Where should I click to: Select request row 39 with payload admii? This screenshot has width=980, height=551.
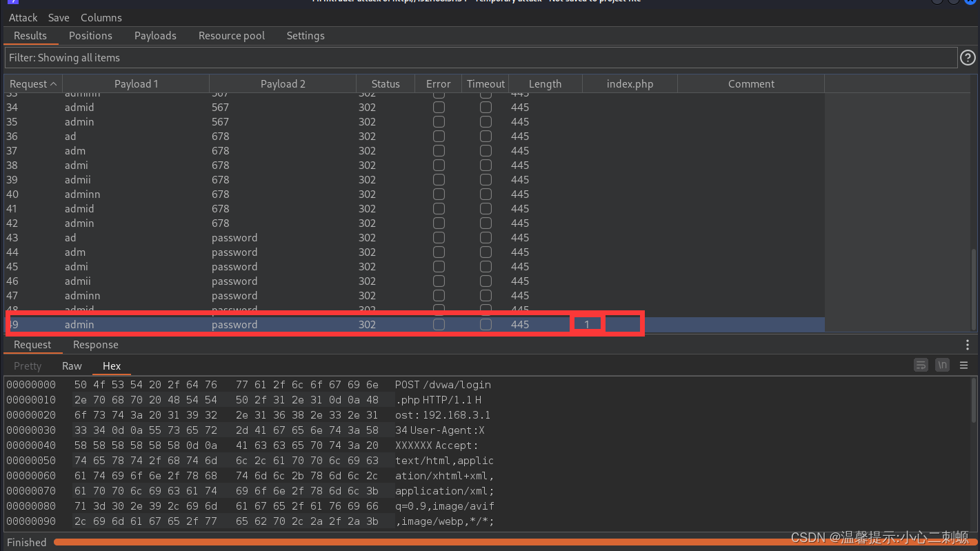click(x=414, y=180)
